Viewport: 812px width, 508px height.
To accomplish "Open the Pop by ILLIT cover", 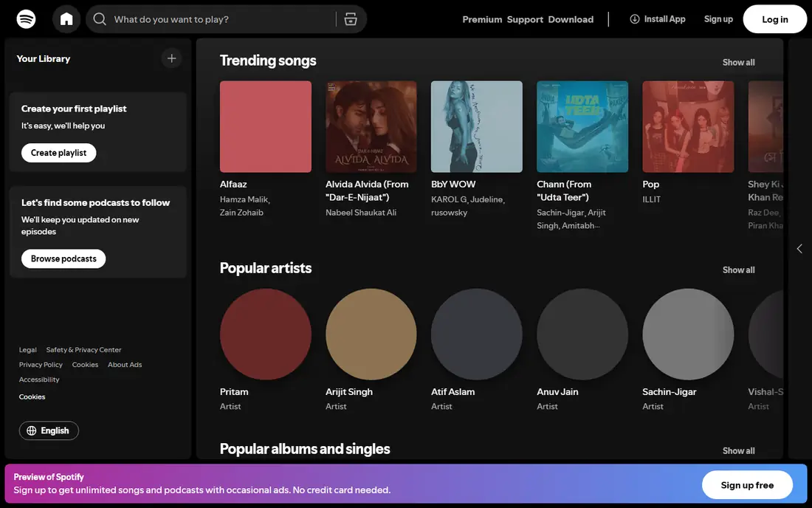I will (688, 126).
